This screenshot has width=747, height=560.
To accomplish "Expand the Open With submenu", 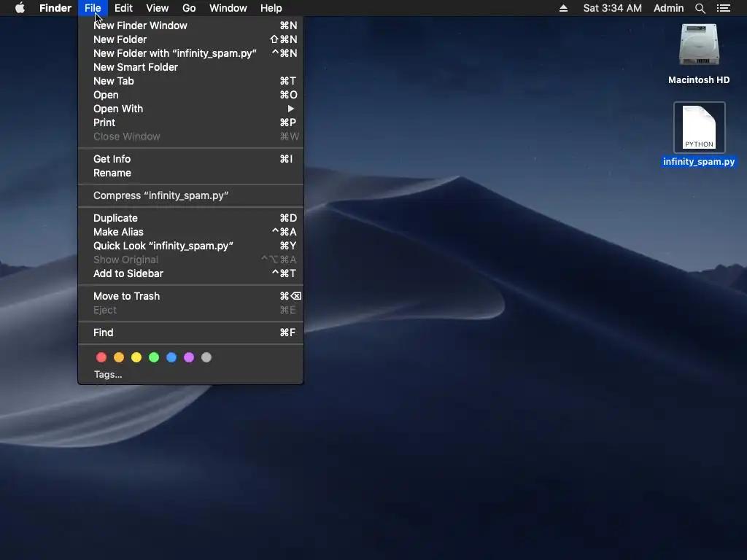I will [x=190, y=109].
